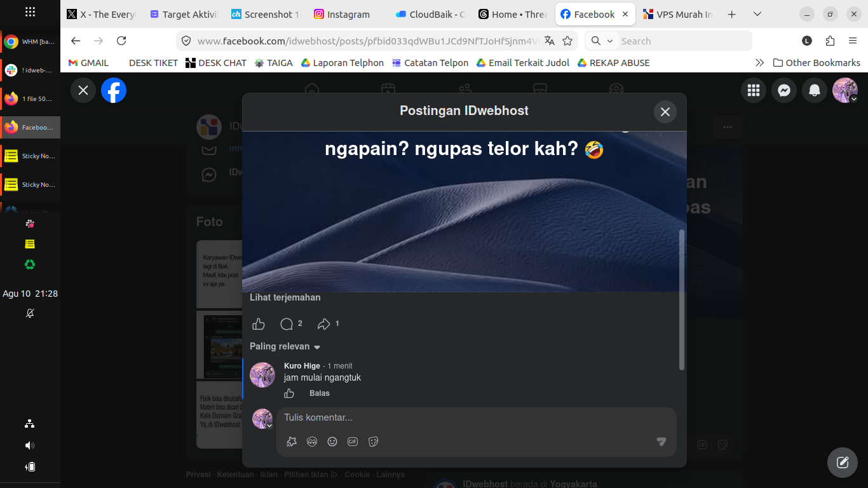Switch to the Target Aktivi browser tab
The image size is (868, 488).
(x=184, y=14)
